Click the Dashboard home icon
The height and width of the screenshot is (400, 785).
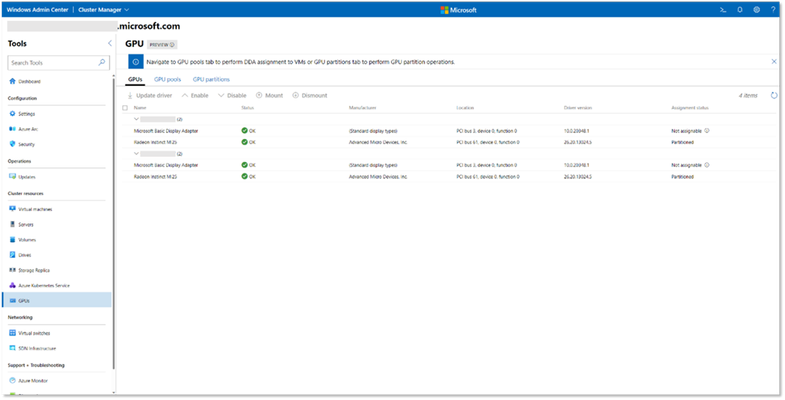[13, 81]
